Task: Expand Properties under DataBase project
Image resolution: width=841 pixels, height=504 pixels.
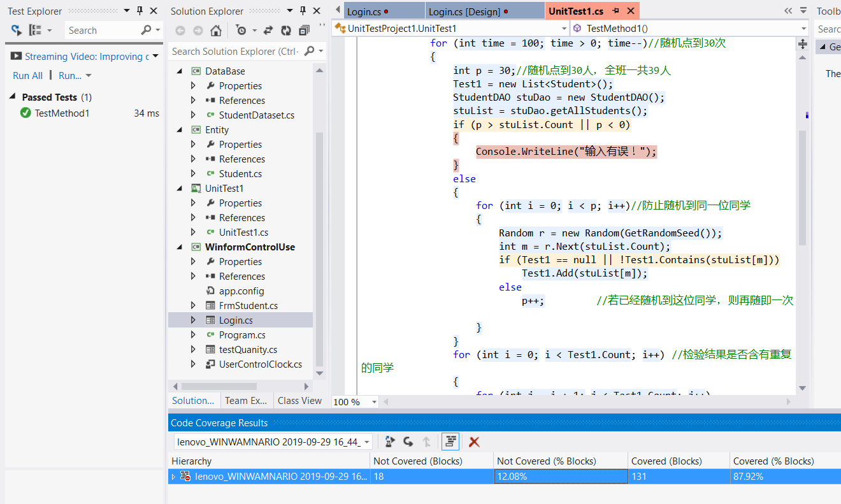Action: click(194, 86)
